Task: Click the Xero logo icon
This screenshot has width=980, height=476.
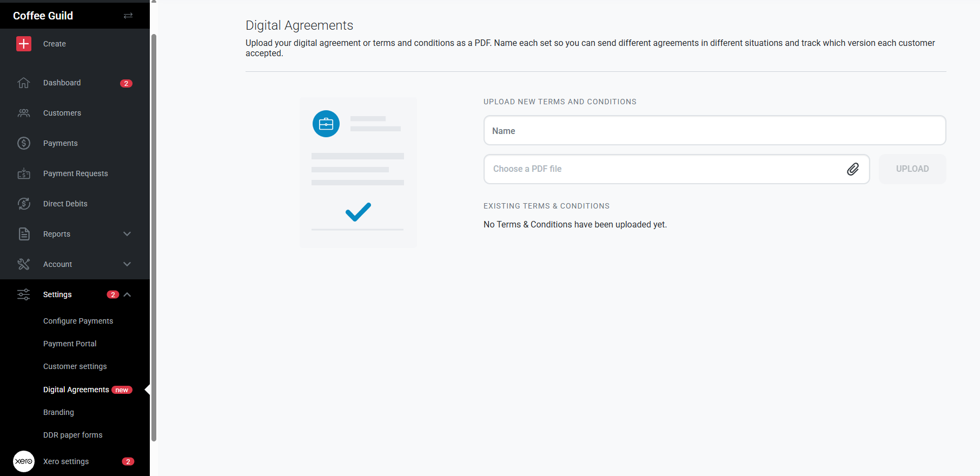Action: pos(24,461)
